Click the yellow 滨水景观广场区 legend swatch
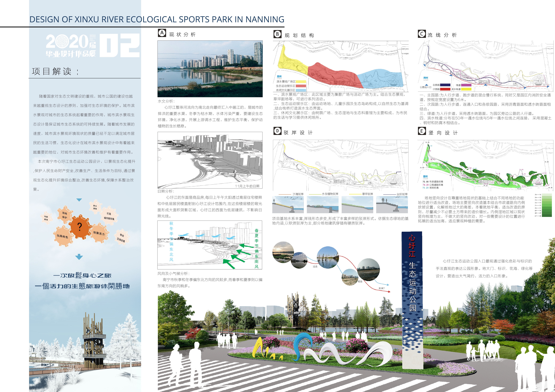555x392 pixels. tap(301, 82)
